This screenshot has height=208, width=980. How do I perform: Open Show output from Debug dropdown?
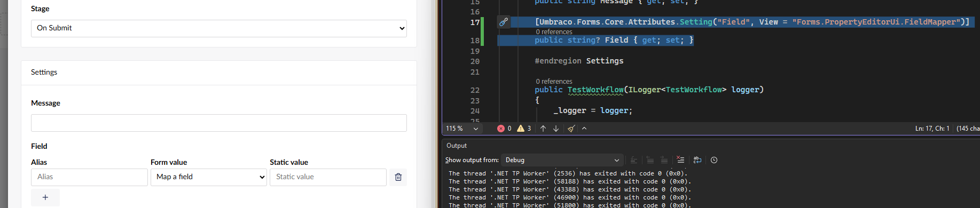(562, 160)
